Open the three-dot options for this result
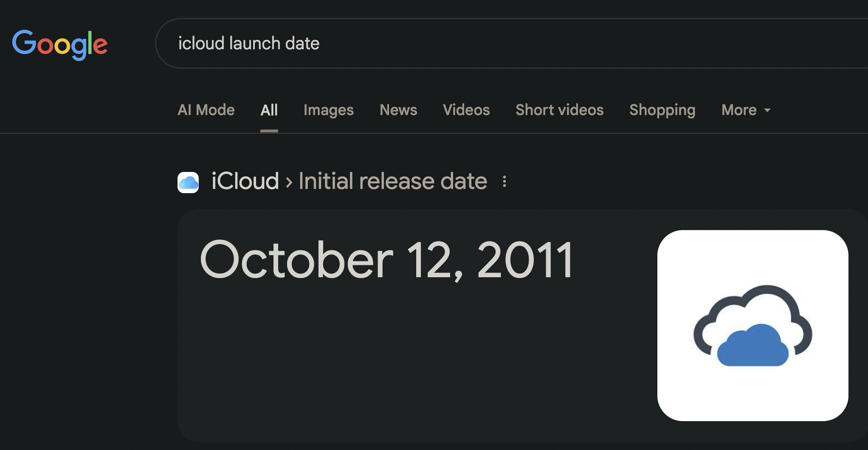Screen dimensions: 868x450 tap(504, 182)
